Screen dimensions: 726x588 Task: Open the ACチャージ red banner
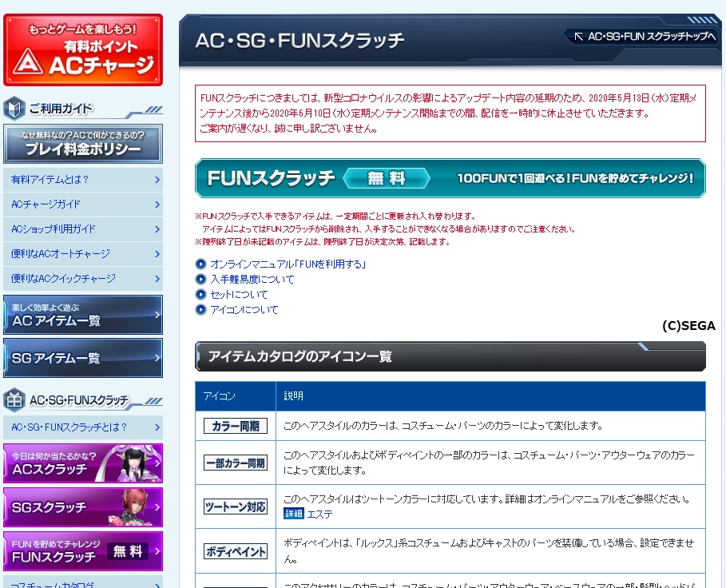(x=83, y=50)
